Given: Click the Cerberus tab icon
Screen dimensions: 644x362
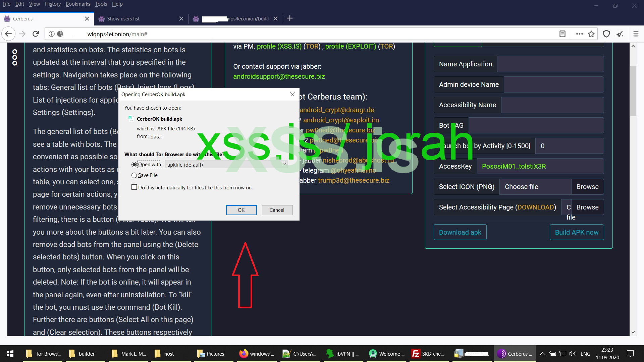Looking at the screenshot, I should tap(7, 18).
